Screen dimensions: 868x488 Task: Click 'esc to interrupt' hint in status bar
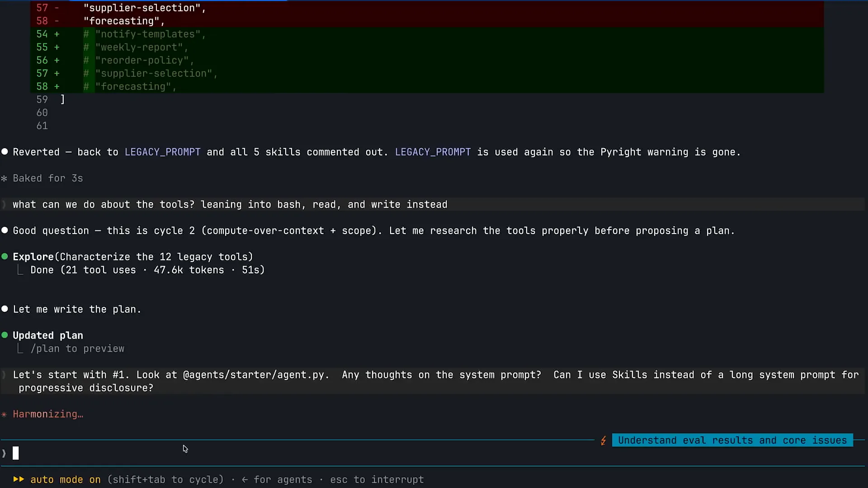click(377, 479)
